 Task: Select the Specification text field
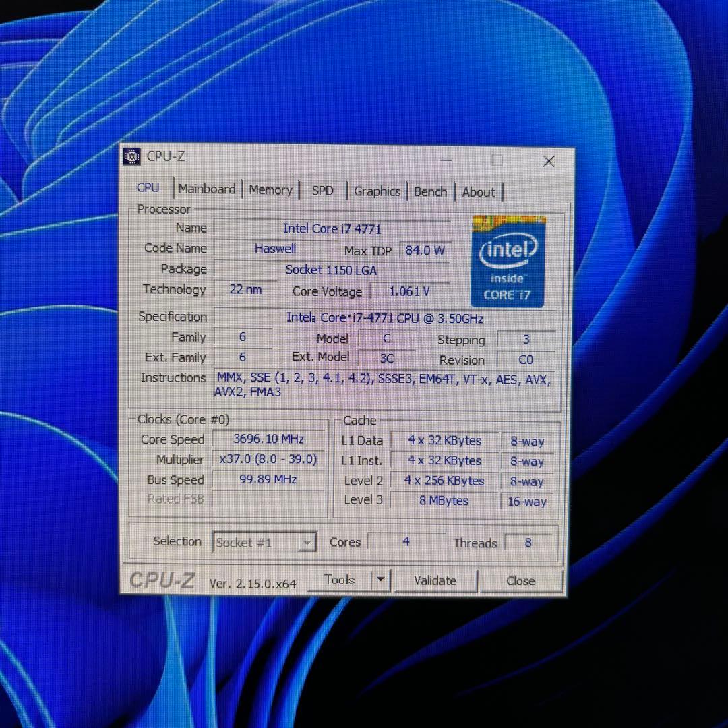coord(384,317)
